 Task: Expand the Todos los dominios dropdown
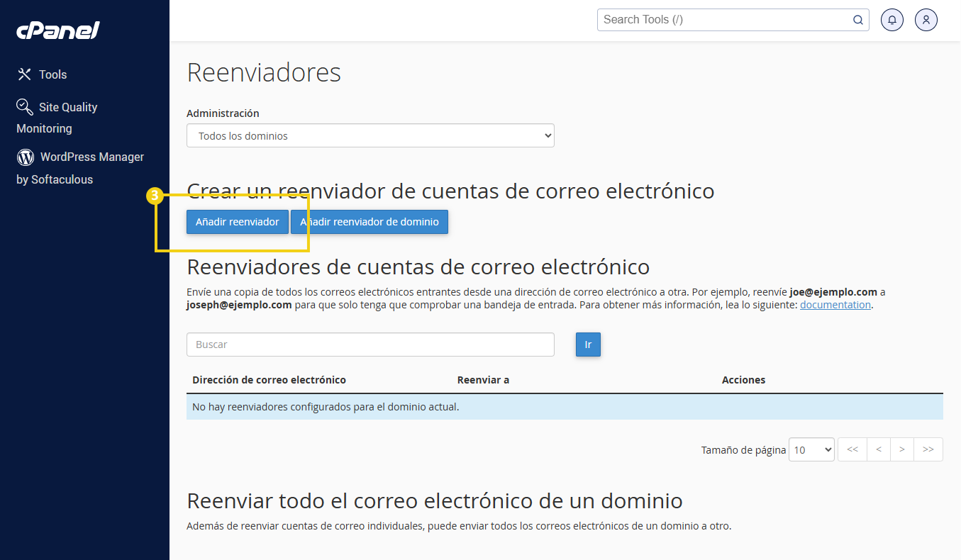[x=370, y=136]
